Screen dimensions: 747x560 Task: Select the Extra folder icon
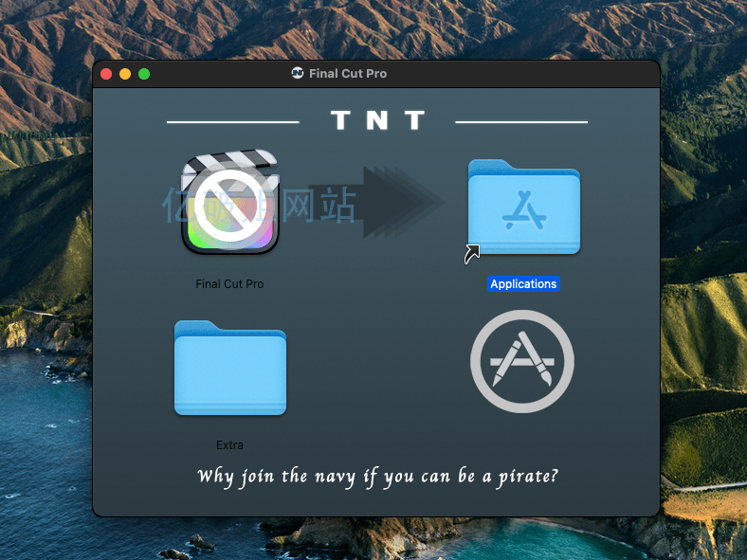pos(230,368)
